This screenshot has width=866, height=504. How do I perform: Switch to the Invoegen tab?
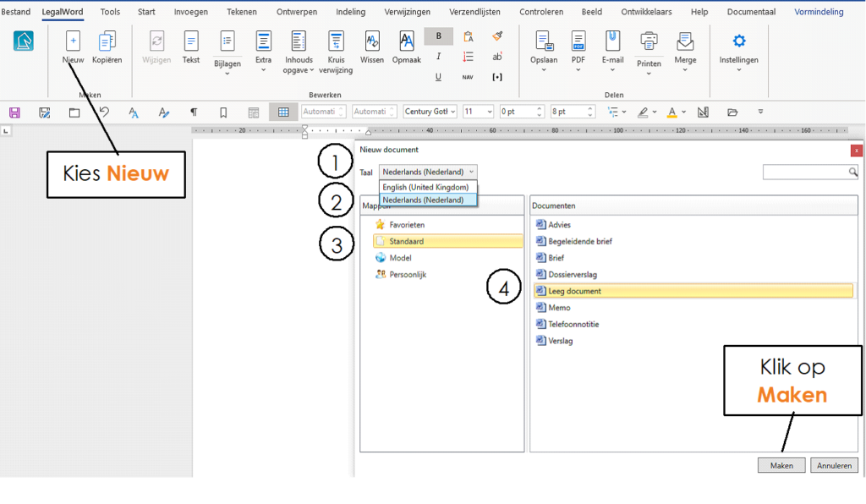191,12
